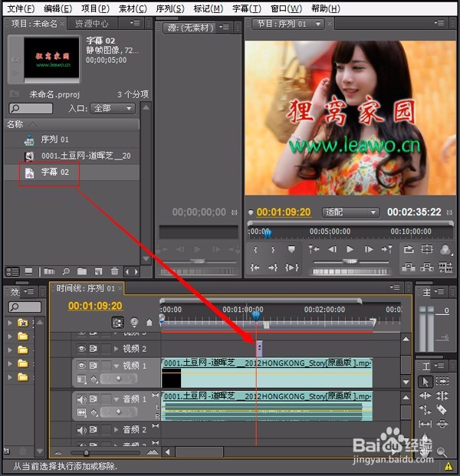Click the set Encore chapter marker icon
The image size is (460, 476).
pyautogui.click(x=134, y=322)
